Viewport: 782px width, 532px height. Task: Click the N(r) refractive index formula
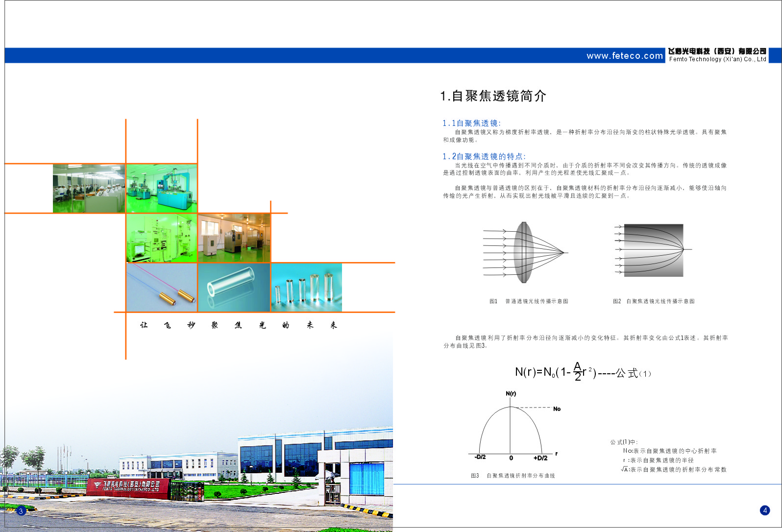(582, 372)
